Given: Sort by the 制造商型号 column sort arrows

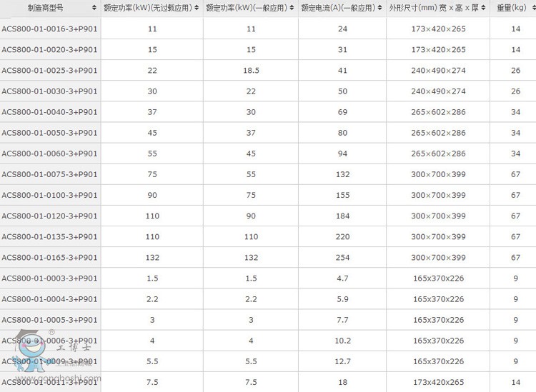Looking at the screenshot, I should (94, 8).
